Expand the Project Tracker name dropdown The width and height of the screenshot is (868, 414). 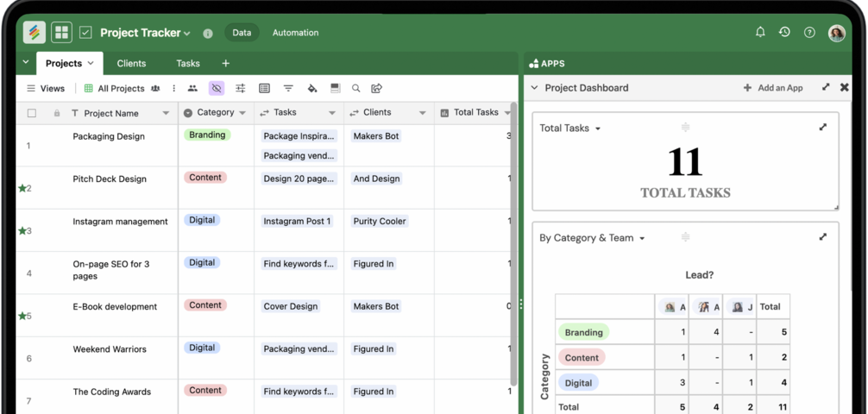[x=187, y=34]
